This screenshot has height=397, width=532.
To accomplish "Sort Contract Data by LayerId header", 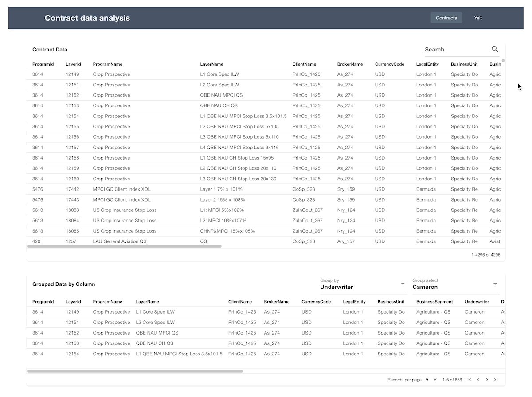I will pyautogui.click(x=73, y=64).
